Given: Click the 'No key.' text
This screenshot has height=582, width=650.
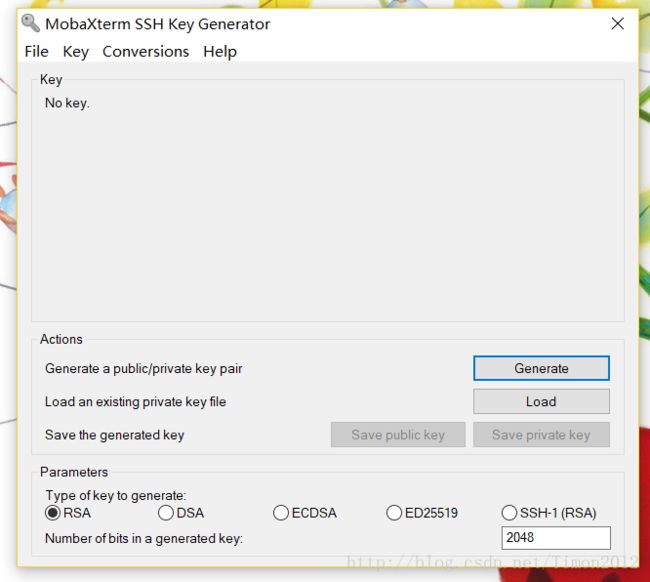Looking at the screenshot, I should (67, 103).
